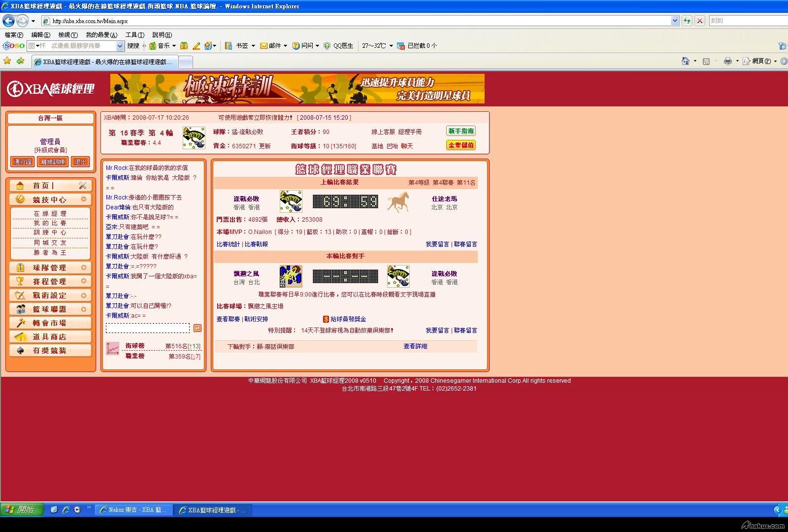Open the 查看詳細 link for next opponent

click(x=415, y=346)
